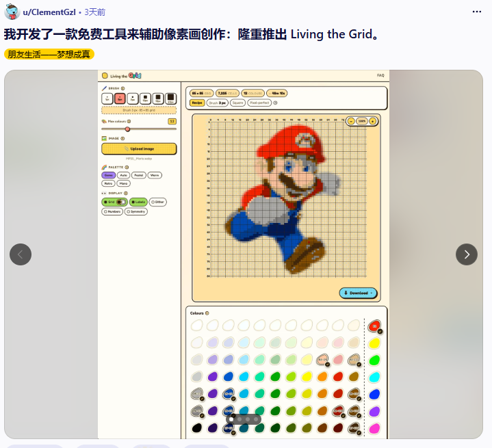Click the Living the Grid logo
This screenshot has height=448, width=492.
pos(122,76)
